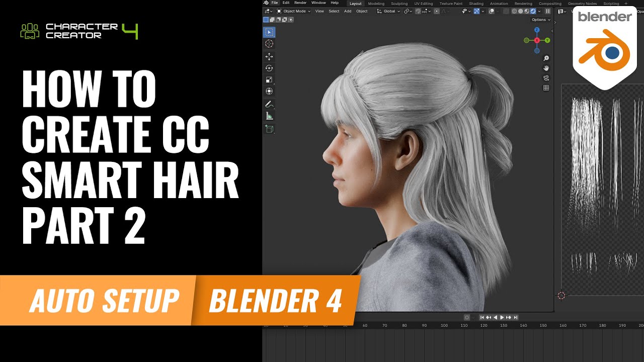This screenshot has width=644, height=362.
Task: Switch perspective/orthographic grid icon
Action: 546,88
